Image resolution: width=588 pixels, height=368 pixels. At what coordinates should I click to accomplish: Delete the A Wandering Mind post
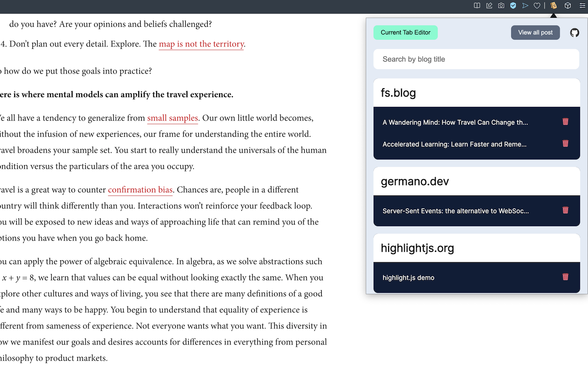click(565, 121)
